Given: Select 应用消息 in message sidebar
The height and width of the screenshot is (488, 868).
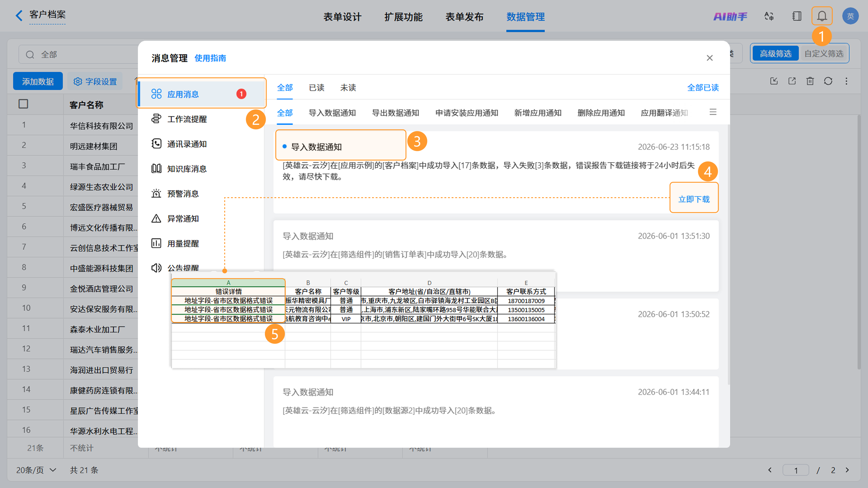Looking at the screenshot, I should click(201, 94).
